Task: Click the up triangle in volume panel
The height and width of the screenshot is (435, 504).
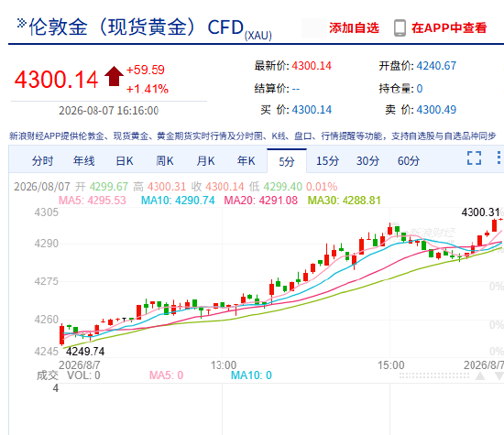Action: tap(480, 375)
